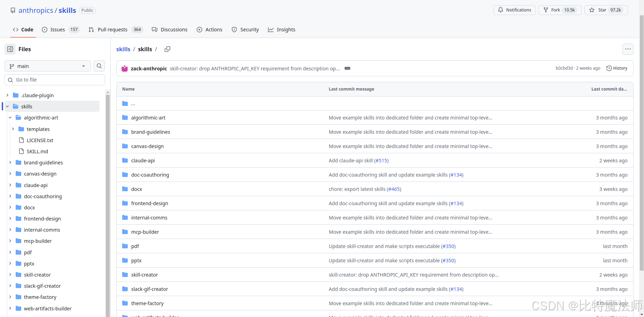Open the Security tab
The width and height of the screenshot is (644, 317).
(x=245, y=30)
